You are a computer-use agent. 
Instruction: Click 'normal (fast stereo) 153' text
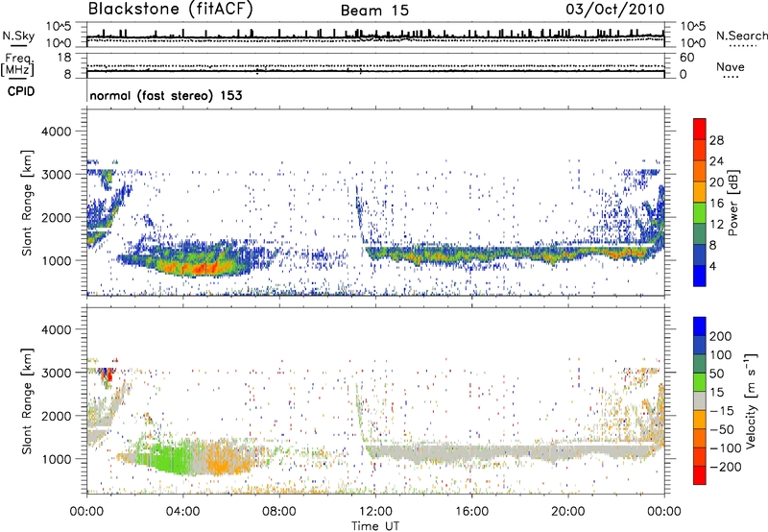coord(166,95)
